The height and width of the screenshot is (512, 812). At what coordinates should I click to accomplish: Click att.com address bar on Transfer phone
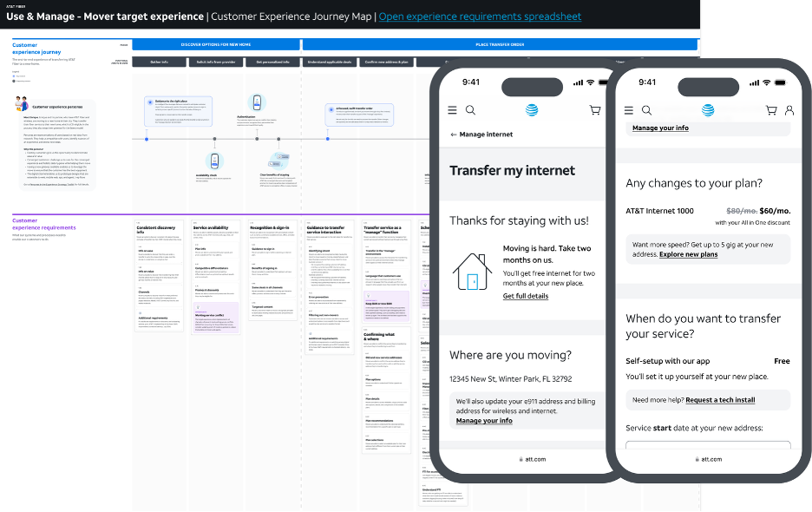click(x=533, y=459)
